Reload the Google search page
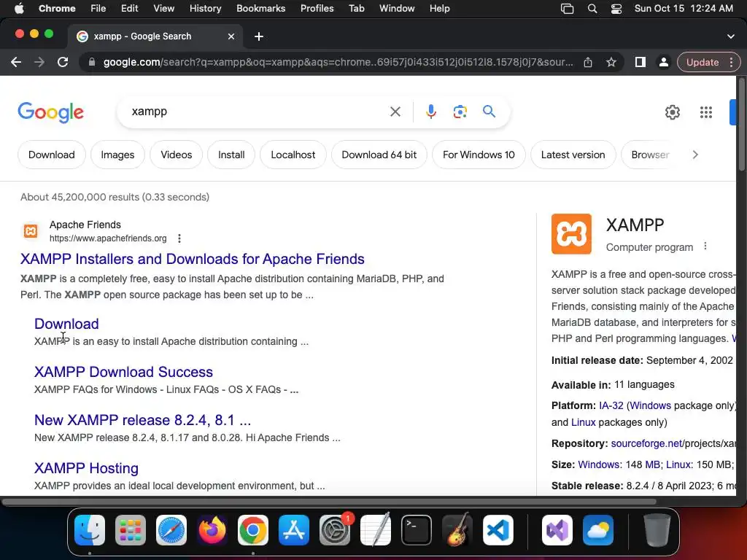Image resolution: width=747 pixels, height=560 pixels. [x=63, y=62]
